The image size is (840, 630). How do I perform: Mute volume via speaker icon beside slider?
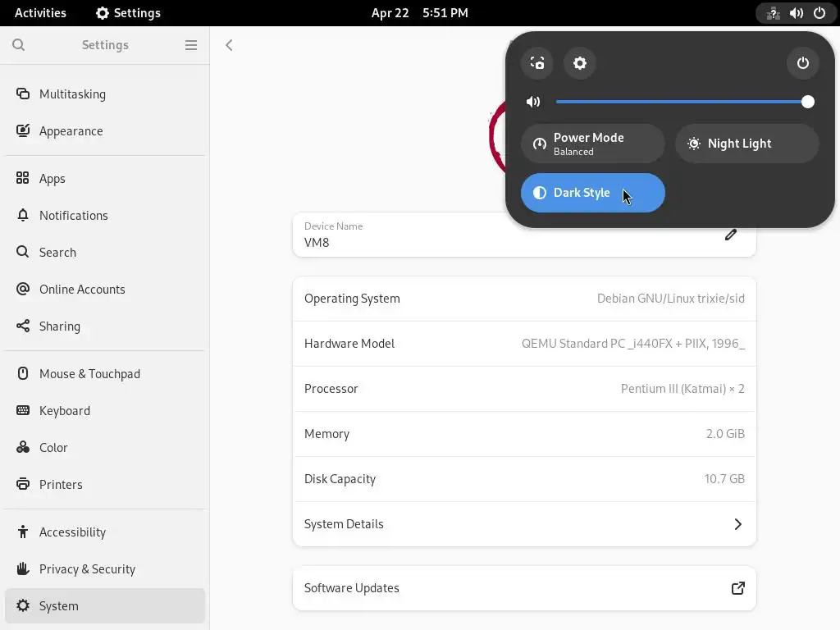[533, 102]
